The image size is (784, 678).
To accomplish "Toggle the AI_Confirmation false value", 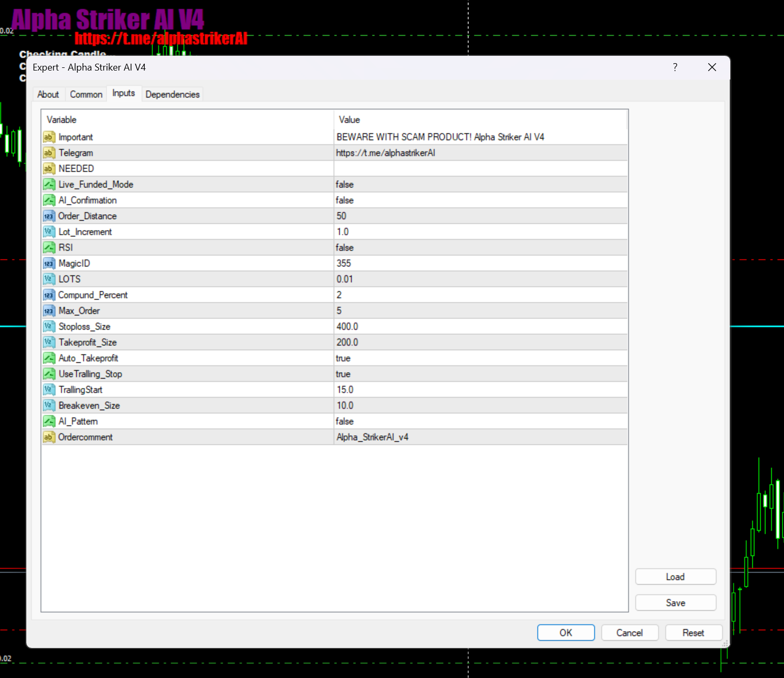I will (x=481, y=200).
